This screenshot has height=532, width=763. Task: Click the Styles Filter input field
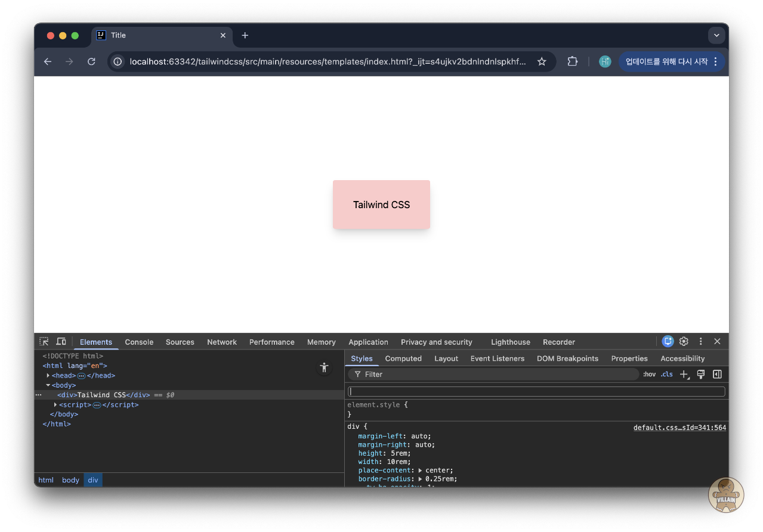[x=495, y=375]
